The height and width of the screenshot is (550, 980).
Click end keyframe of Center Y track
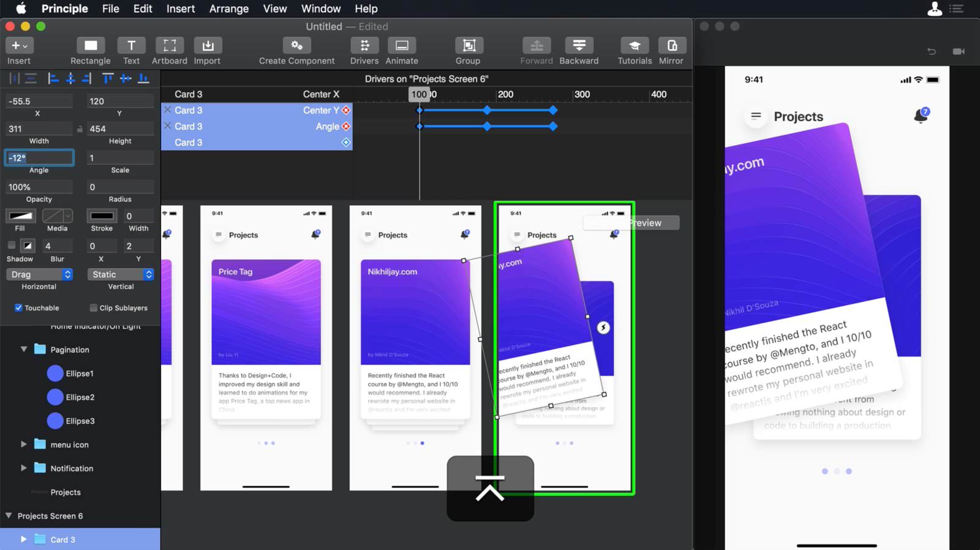click(x=553, y=110)
